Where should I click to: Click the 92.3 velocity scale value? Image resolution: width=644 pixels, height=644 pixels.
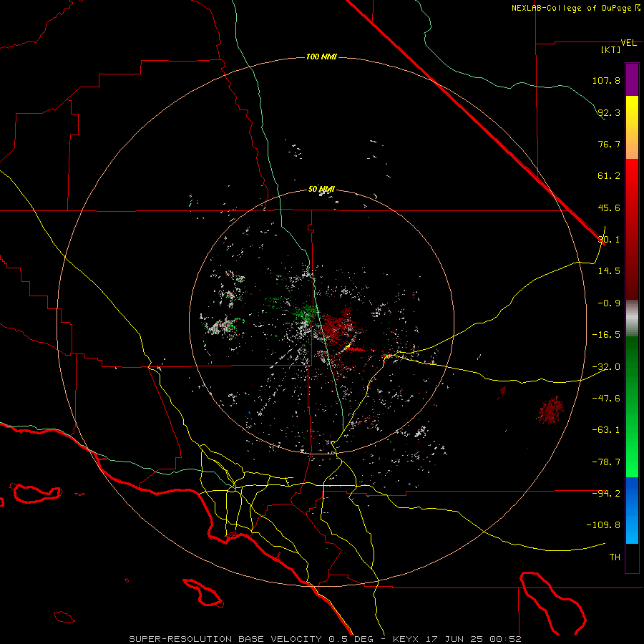pos(609,112)
